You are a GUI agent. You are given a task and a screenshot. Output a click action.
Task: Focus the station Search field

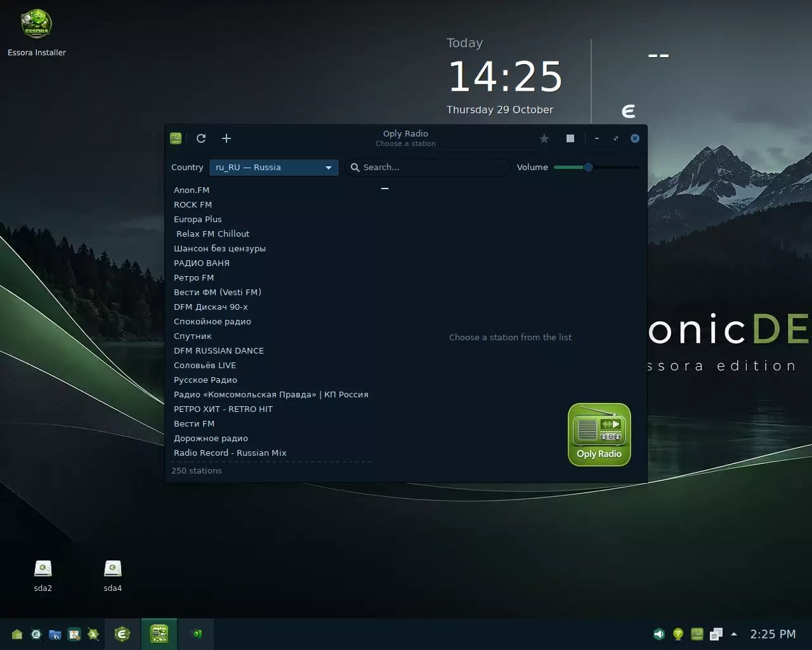point(428,168)
